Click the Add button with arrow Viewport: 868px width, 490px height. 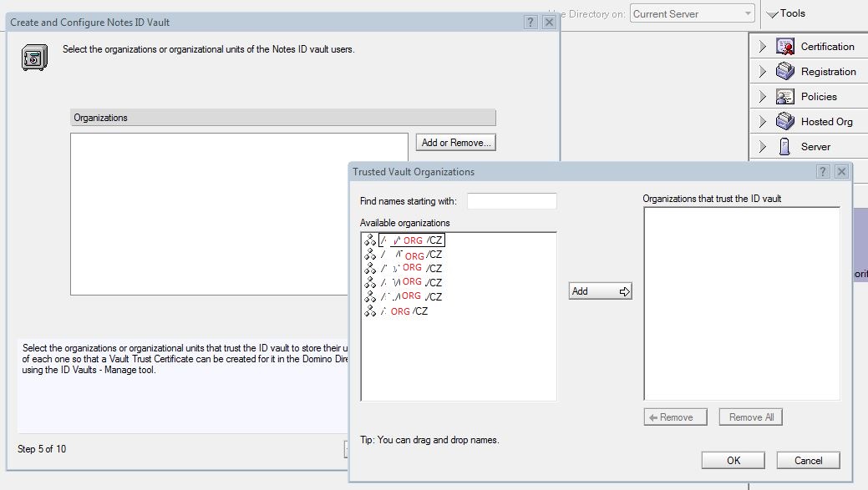tap(600, 290)
